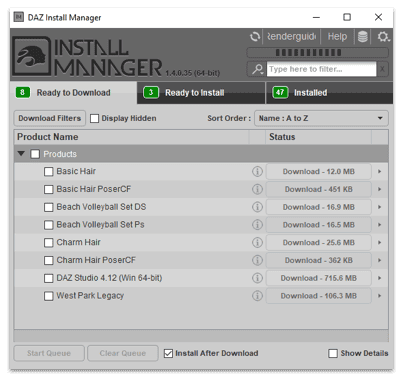Switch to the Installed tab

tap(329, 93)
